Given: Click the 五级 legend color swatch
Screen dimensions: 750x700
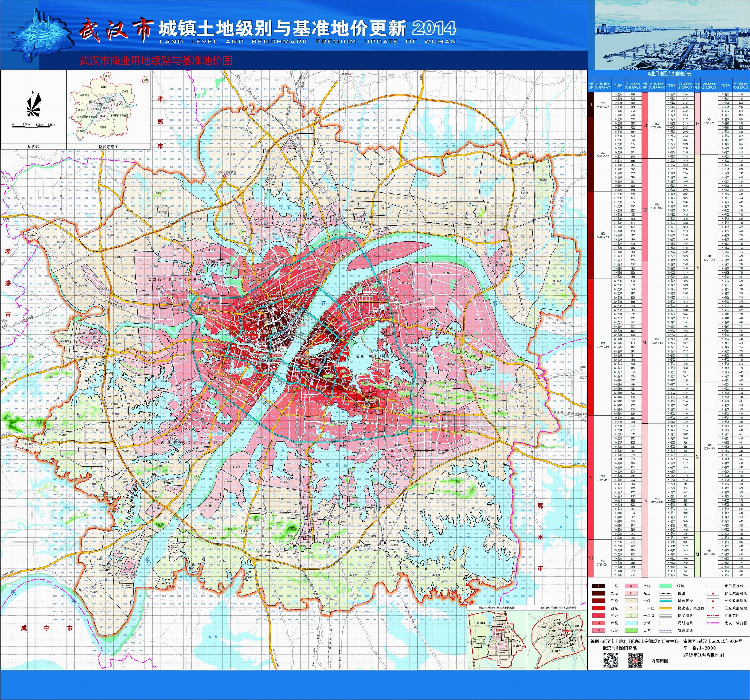Looking at the screenshot, I should click(598, 615).
